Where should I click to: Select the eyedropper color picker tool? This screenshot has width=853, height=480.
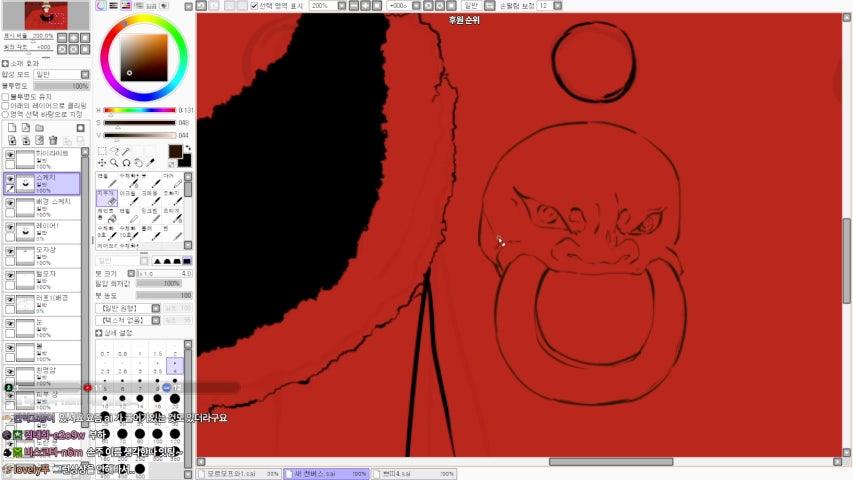pyautogui.click(x=151, y=163)
